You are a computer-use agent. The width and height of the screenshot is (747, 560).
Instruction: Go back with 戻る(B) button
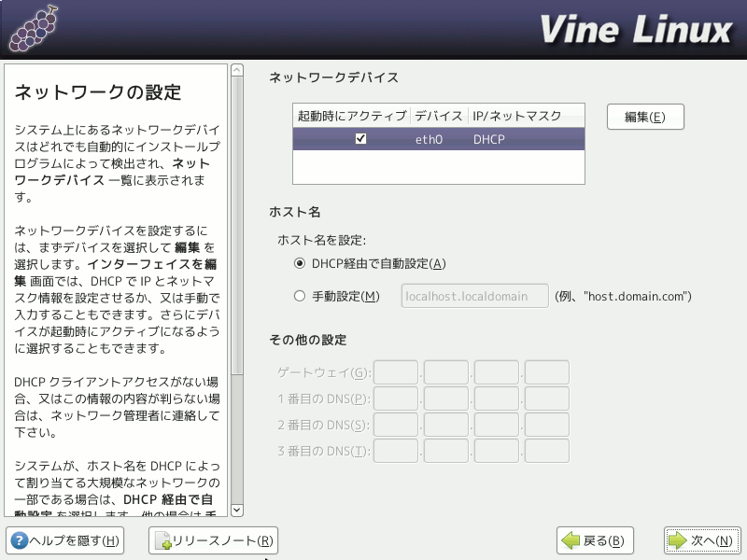(595, 540)
